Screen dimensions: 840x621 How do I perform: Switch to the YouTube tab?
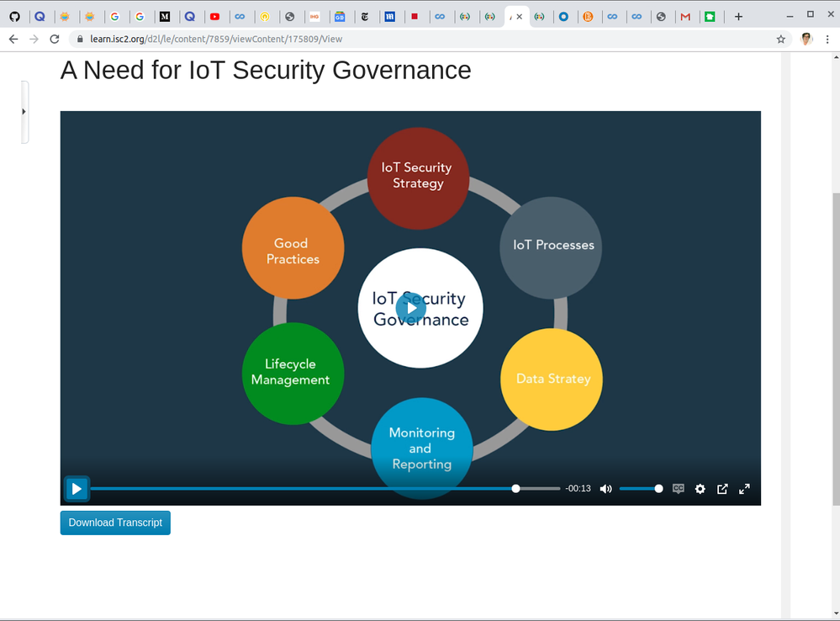[215, 16]
